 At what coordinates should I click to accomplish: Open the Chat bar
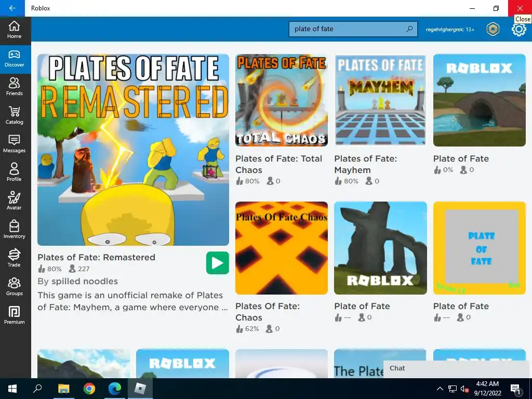pos(457,368)
